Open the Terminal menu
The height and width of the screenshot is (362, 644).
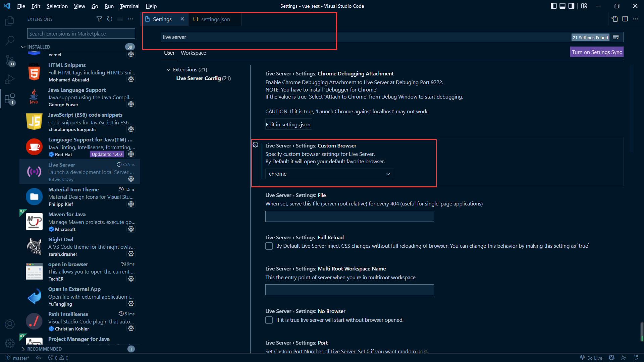coord(129,6)
